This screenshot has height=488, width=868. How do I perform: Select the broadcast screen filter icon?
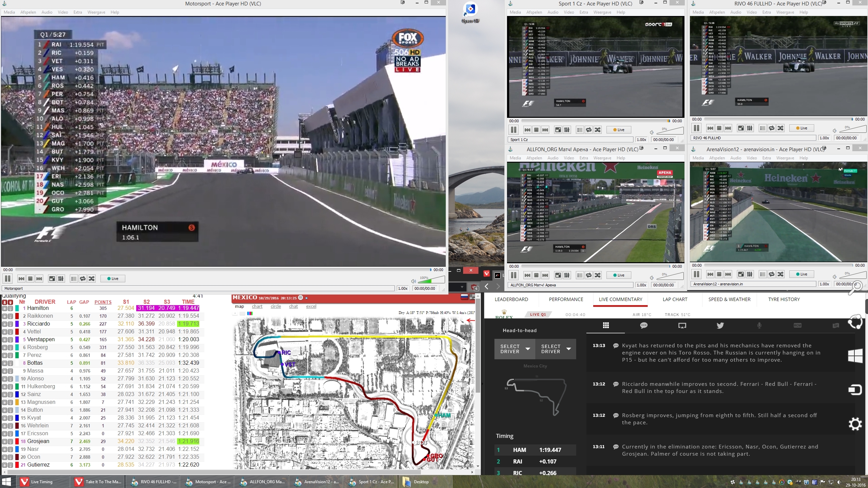click(x=682, y=326)
